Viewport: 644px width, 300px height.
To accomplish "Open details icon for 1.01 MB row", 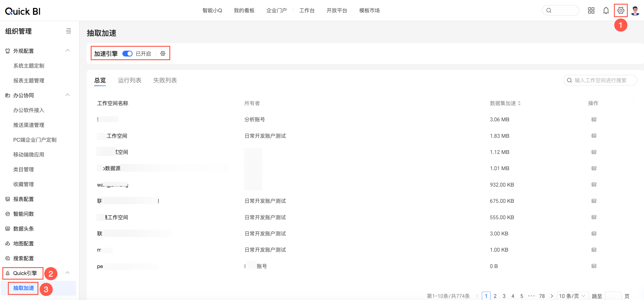I will (594, 168).
